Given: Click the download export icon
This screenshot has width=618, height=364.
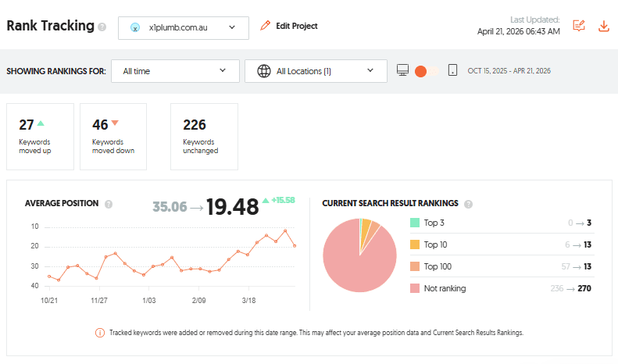Looking at the screenshot, I should [604, 26].
